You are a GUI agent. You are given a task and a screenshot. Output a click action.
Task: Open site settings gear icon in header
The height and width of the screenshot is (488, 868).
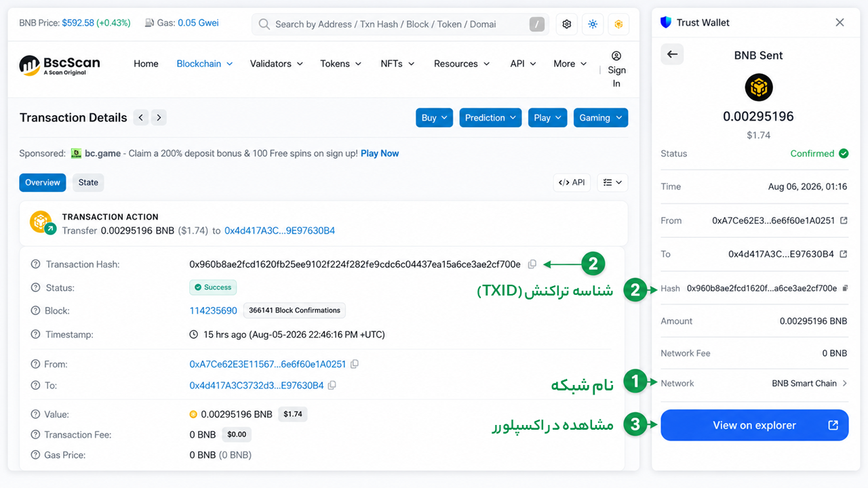point(567,24)
